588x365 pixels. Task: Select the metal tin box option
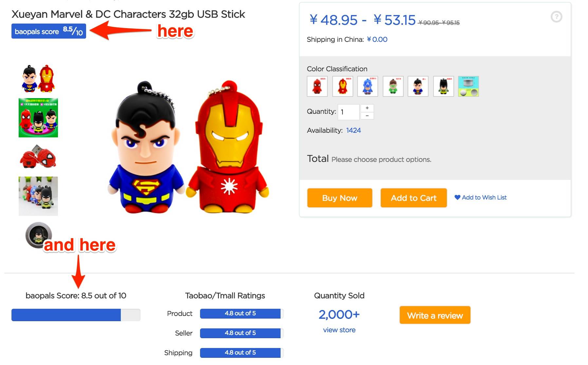tap(469, 86)
